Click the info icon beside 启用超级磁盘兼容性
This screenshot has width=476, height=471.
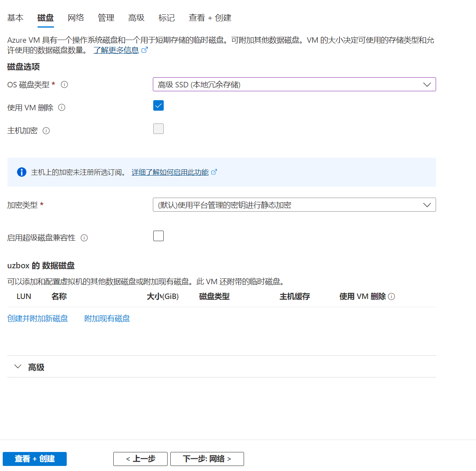point(84,238)
